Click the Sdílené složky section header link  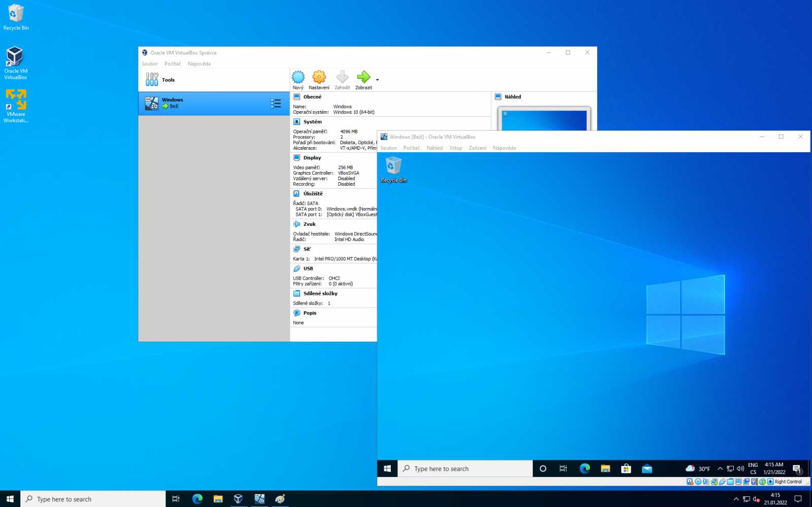coord(320,293)
